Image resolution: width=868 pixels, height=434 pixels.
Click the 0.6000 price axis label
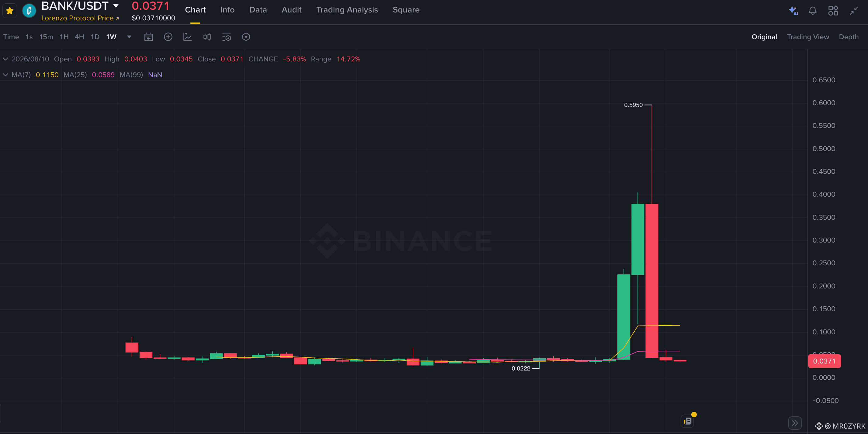[x=824, y=103]
